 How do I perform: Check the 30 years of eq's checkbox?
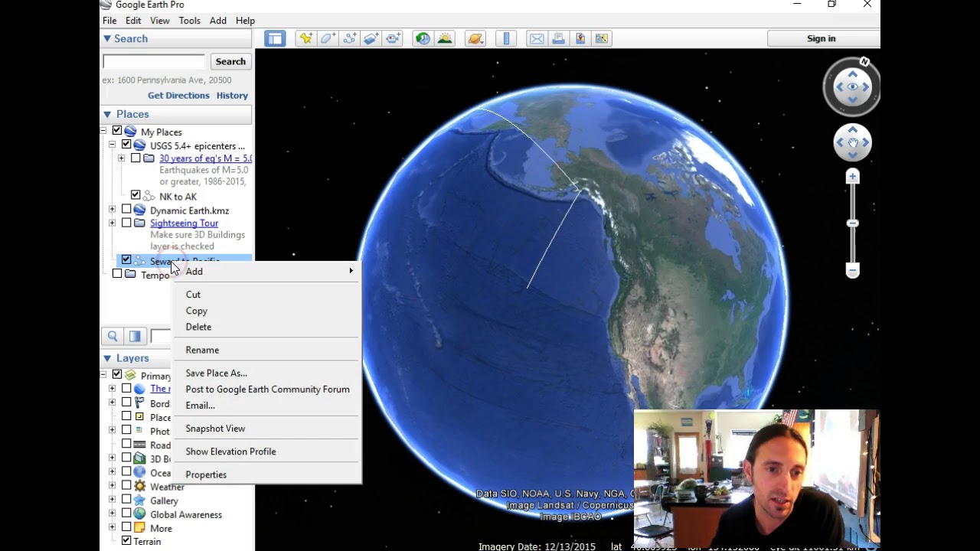(x=136, y=158)
